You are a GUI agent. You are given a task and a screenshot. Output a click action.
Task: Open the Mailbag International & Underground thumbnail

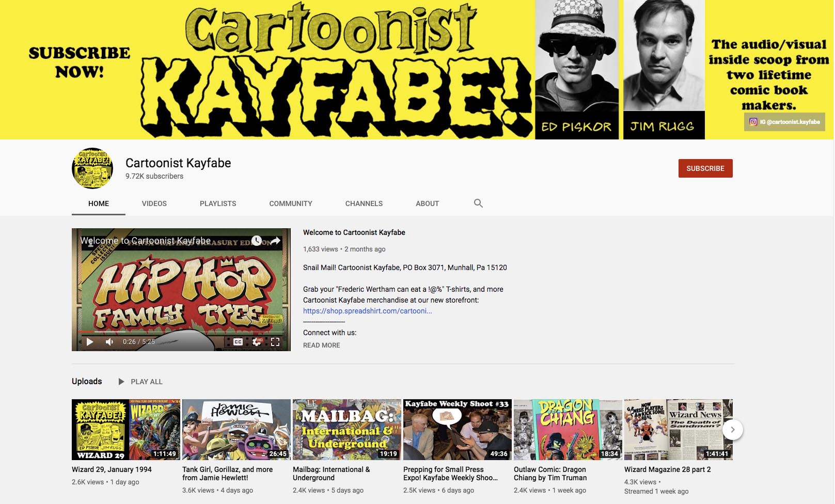[x=347, y=430]
